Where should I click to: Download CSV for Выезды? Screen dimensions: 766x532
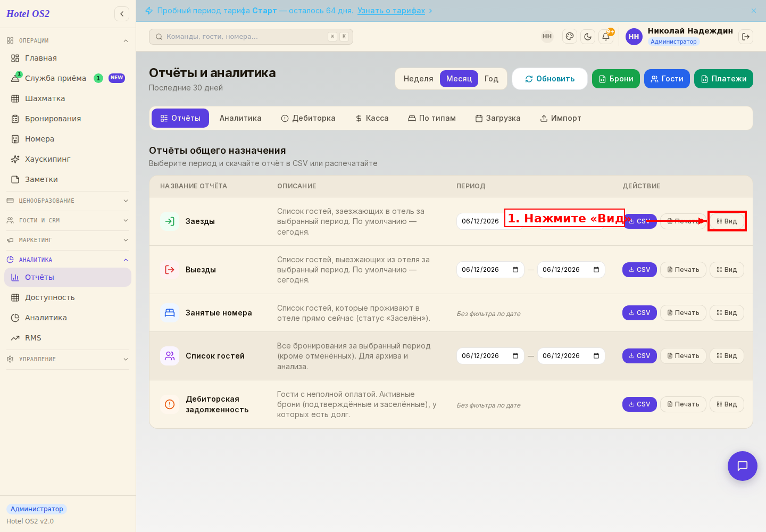639,270
